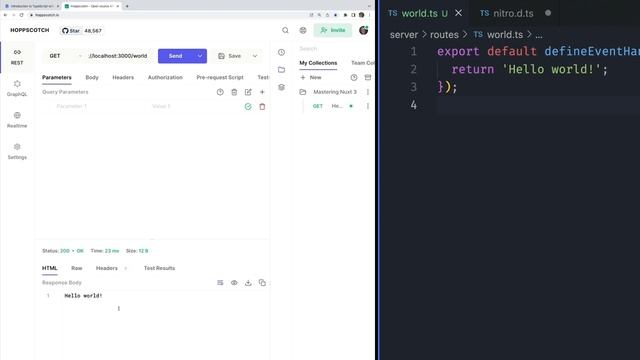This screenshot has width=640, height=360.
Task: Click the Value 1 input field
Action: pyautogui.click(x=194, y=107)
